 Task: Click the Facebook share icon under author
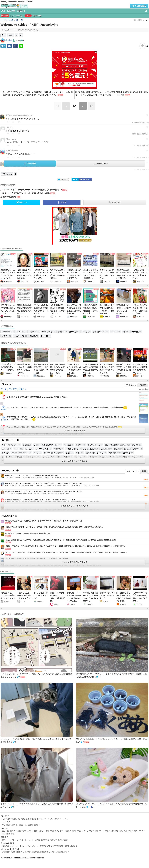pos(16,46)
